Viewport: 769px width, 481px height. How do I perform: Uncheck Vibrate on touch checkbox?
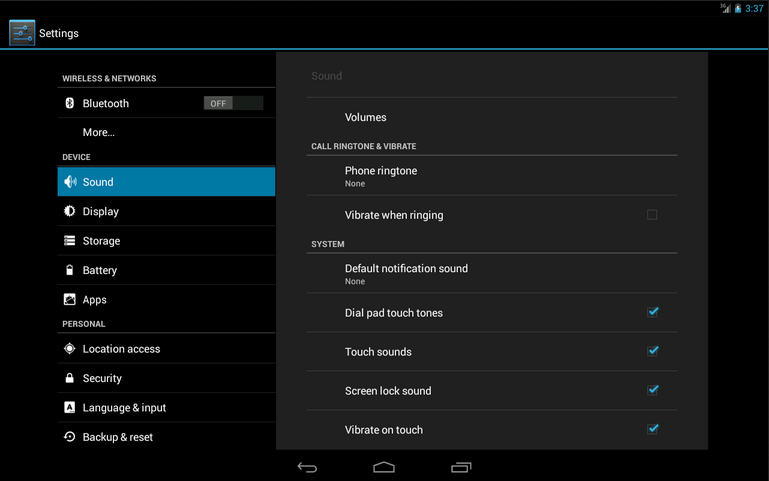point(652,429)
